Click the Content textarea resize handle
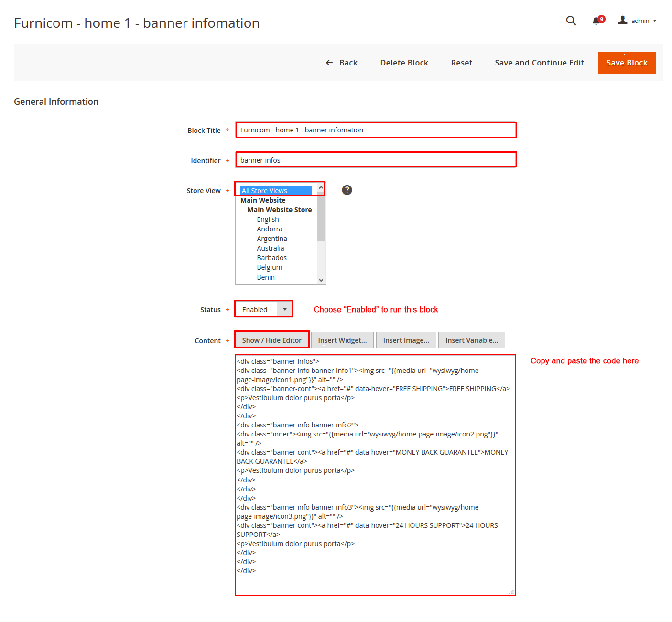The width and height of the screenshot is (672, 622). [511, 592]
